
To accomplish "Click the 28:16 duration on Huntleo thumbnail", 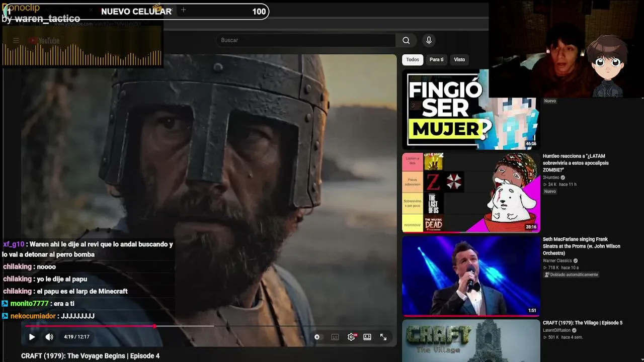I will (531, 227).
